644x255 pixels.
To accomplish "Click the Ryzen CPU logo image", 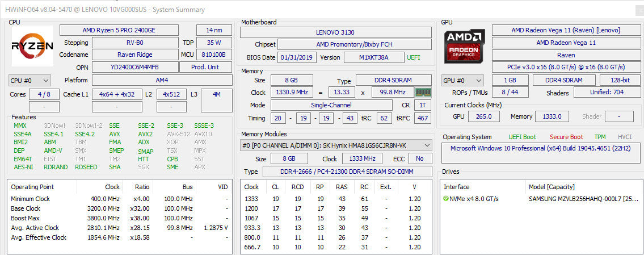I will click(x=32, y=45).
